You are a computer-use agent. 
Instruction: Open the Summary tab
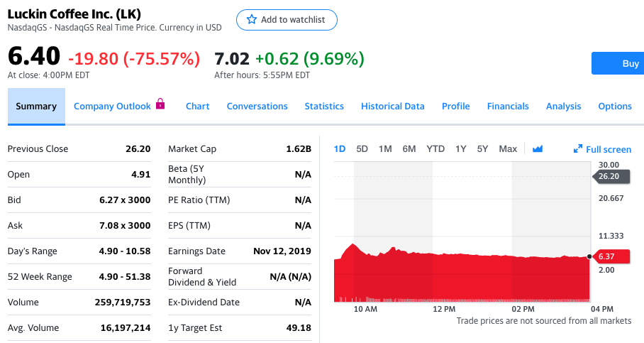pos(36,106)
